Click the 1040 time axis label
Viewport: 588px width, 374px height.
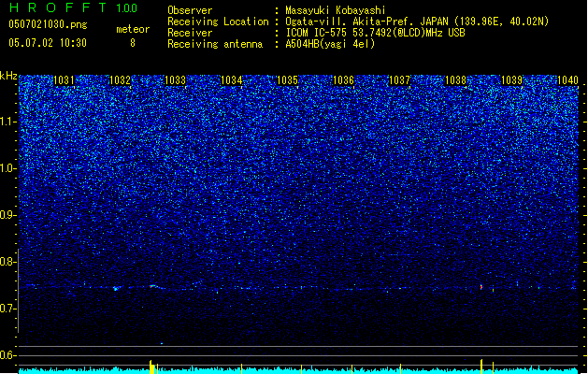pos(567,80)
